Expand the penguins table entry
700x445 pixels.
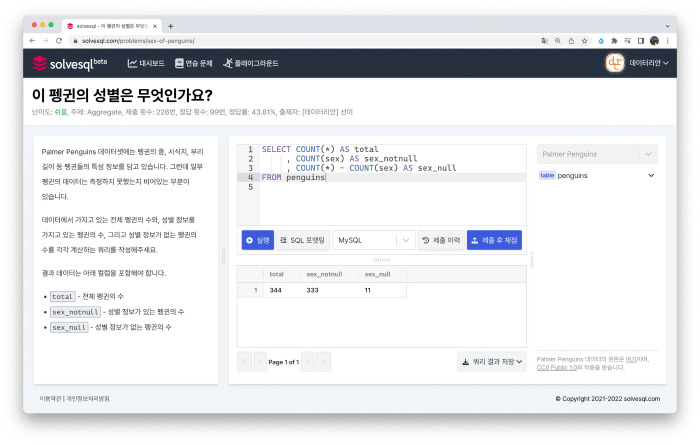click(x=651, y=175)
